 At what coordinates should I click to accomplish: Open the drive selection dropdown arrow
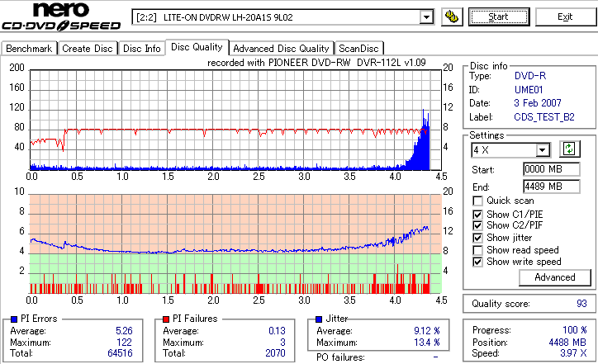pyautogui.click(x=426, y=17)
